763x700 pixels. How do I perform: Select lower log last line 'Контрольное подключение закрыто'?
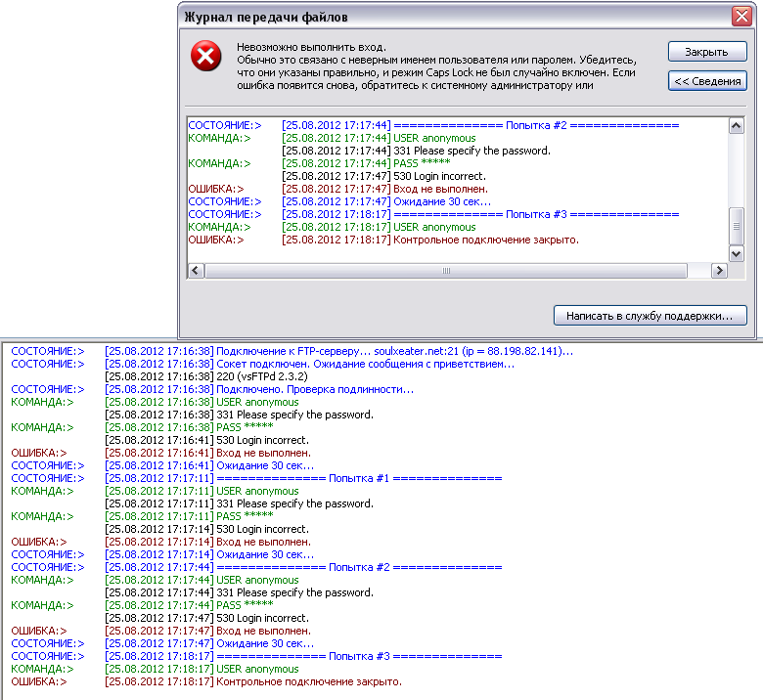206,681
